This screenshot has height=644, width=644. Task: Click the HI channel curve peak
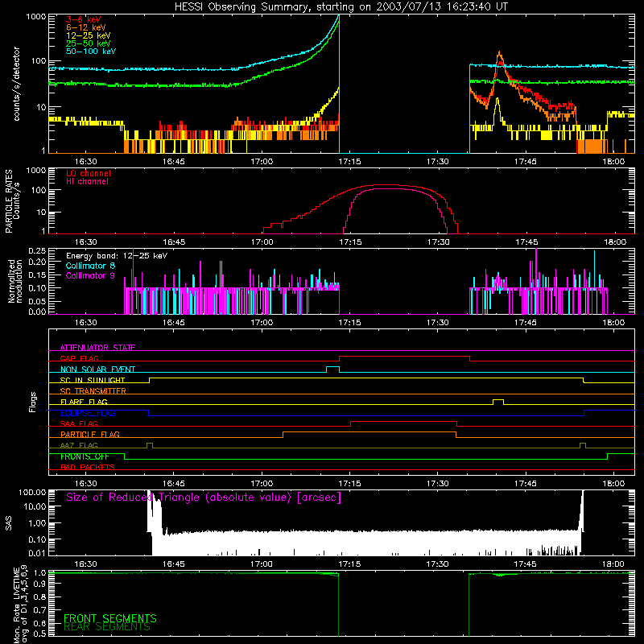(390, 188)
